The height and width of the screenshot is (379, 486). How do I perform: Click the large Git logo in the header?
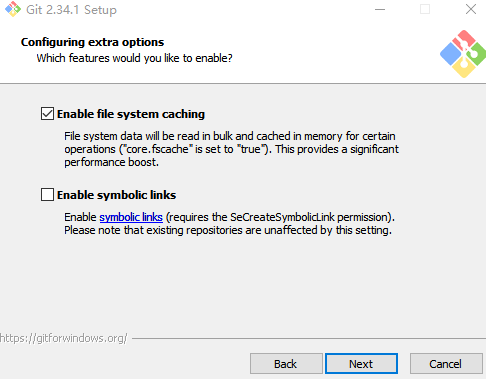(x=463, y=54)
